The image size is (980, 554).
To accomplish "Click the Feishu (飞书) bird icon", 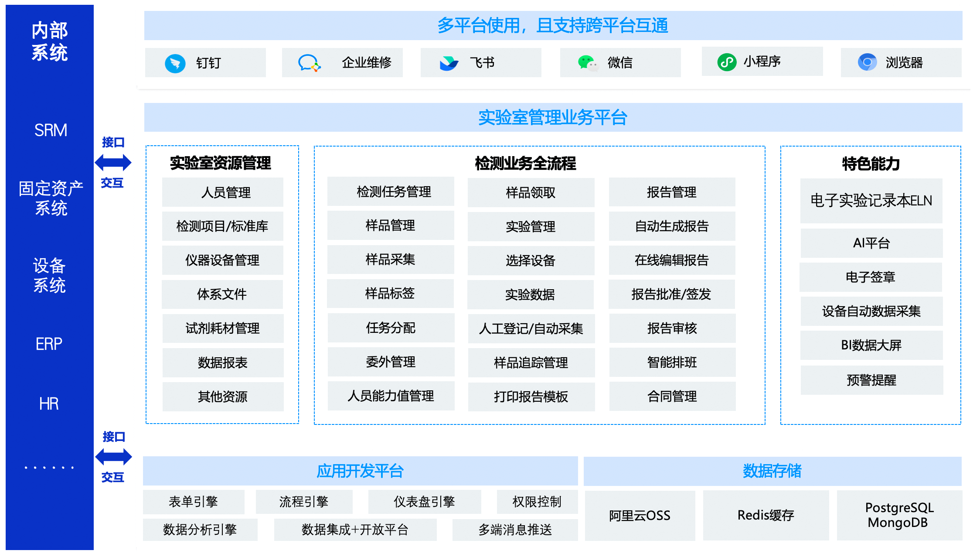I will [x=449, y=63].
